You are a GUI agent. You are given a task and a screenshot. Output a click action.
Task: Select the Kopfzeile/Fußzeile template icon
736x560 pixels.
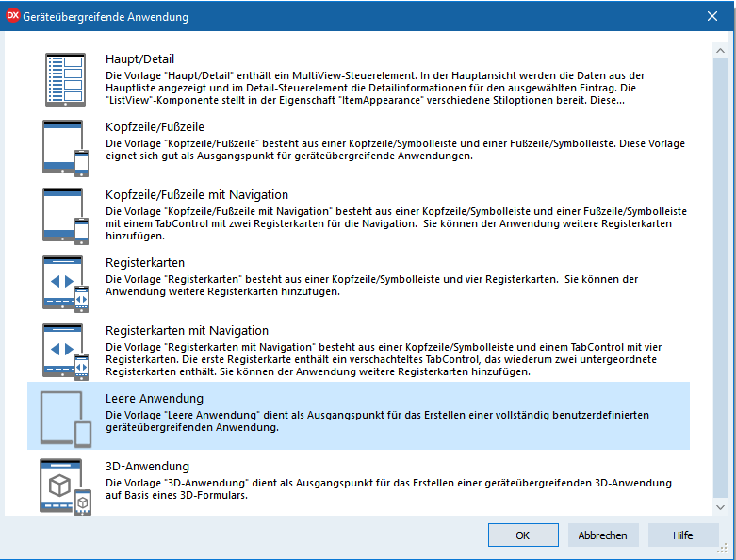pyautogui.click(x=65, y=147)
